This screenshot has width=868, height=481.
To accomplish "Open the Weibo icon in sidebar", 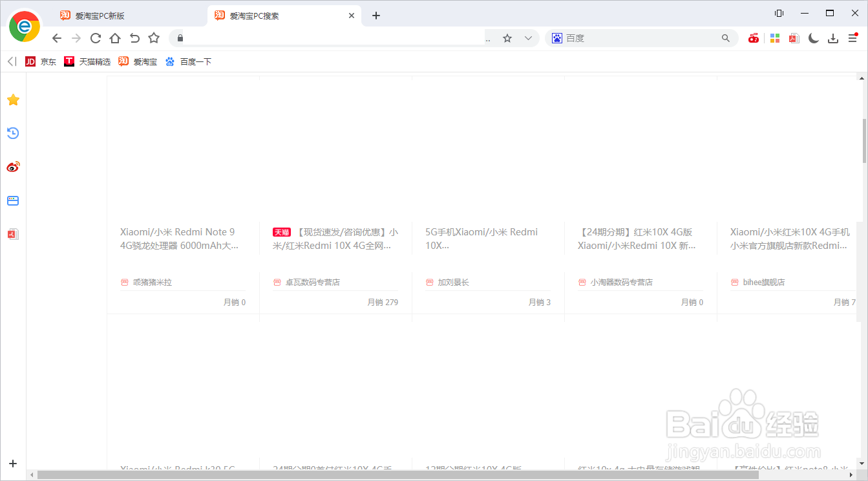I will [13, 167].
